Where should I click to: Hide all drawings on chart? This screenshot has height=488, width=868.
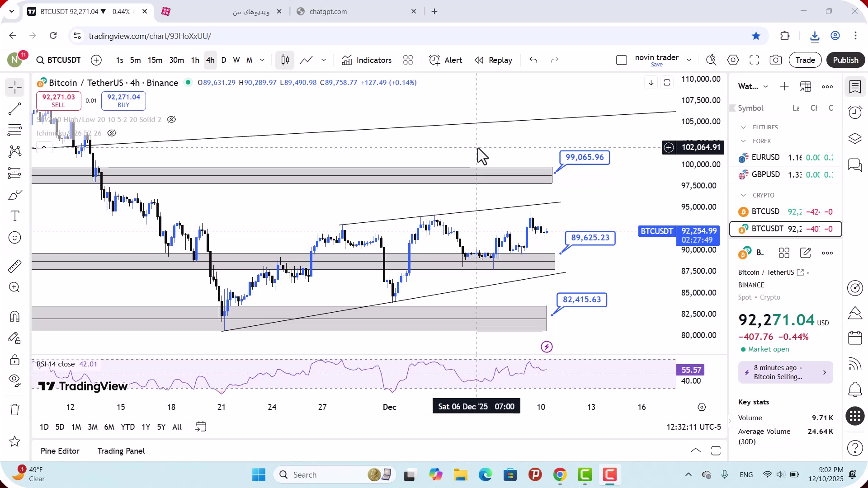(14, 381)
